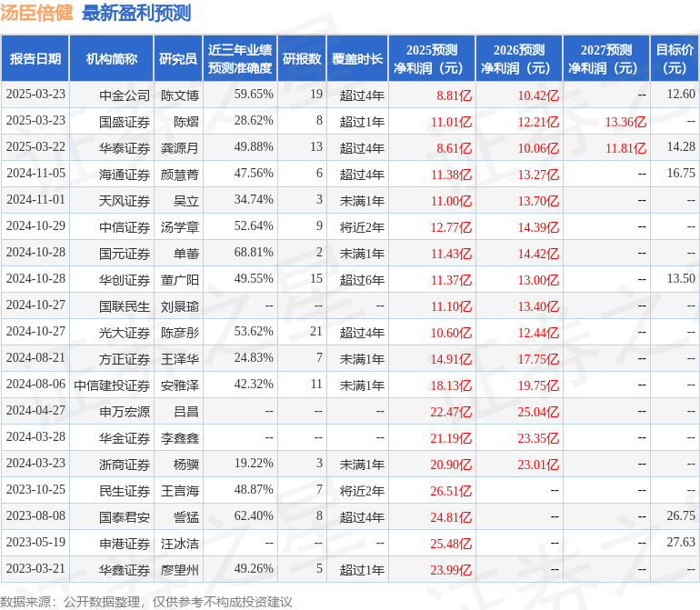The width and height of the screenshot is (700, 610).
Task: Click the 目标价 column header
Action: [x=675, y=58]
